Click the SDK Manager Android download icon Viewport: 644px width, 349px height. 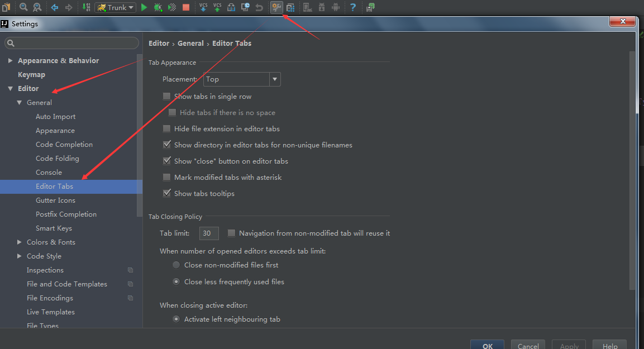point(322,7)
